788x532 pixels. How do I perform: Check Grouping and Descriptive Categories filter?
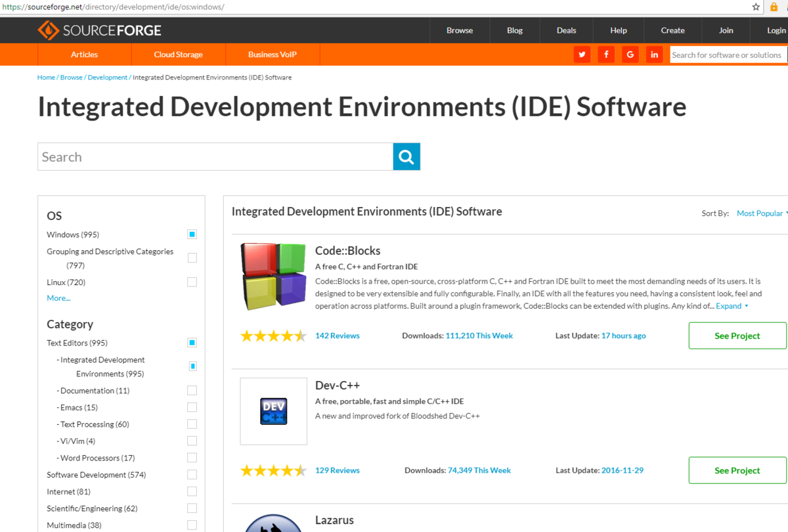(x=192, y=257)
